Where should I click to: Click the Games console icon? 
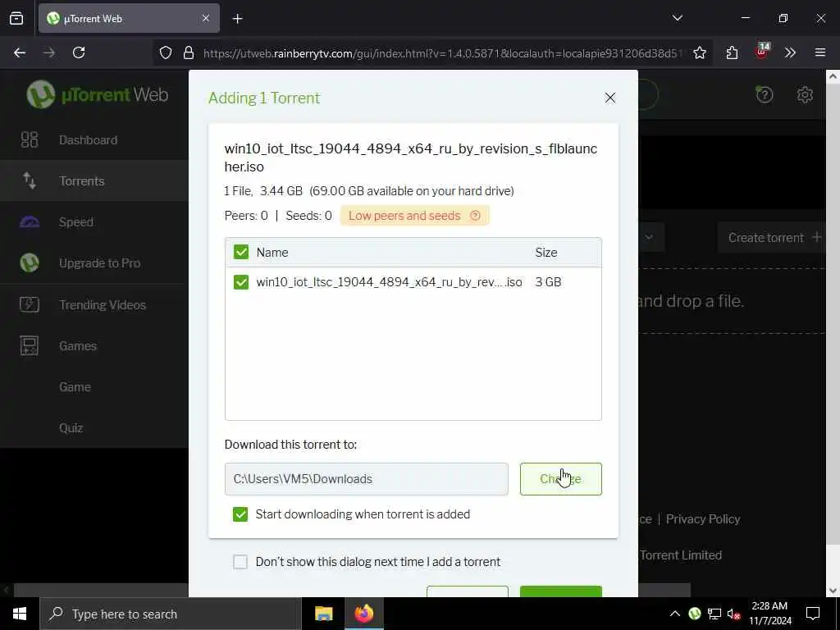coord(29,345)
